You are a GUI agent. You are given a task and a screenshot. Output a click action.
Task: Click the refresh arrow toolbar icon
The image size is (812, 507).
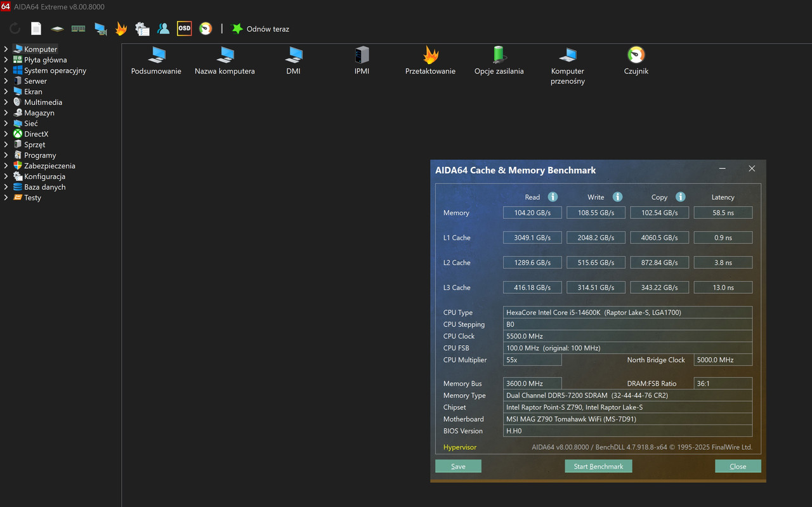pos(15,29)
